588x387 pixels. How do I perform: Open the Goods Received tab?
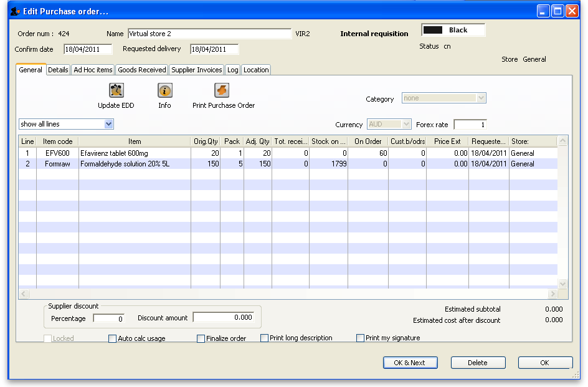click(x=142, y=70)
